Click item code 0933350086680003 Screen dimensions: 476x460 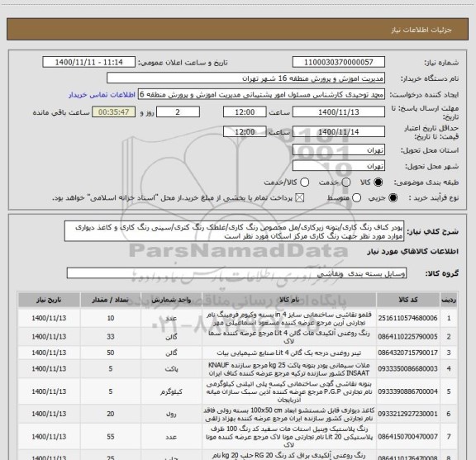pyautogui.click(x=407, y=368)
